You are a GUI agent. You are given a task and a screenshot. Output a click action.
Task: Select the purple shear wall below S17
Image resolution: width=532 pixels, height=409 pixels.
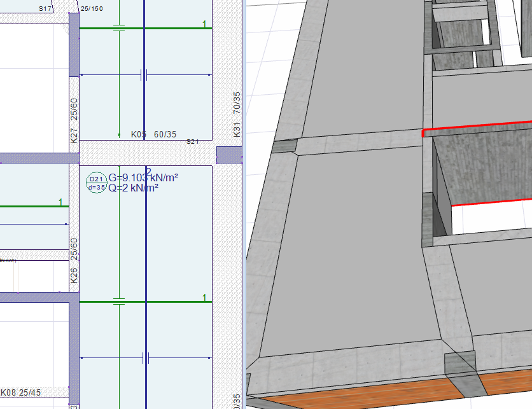point(74,45)
